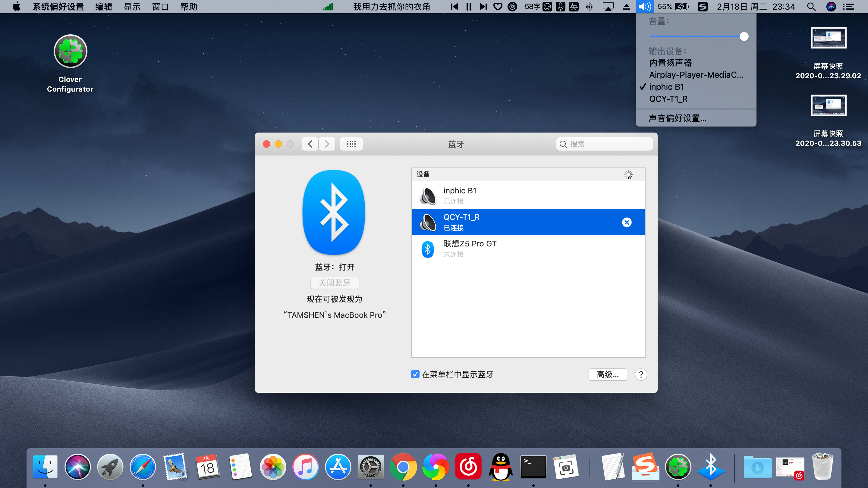
Task: Open Terminal from the dock
Action: tap(533, 467)
